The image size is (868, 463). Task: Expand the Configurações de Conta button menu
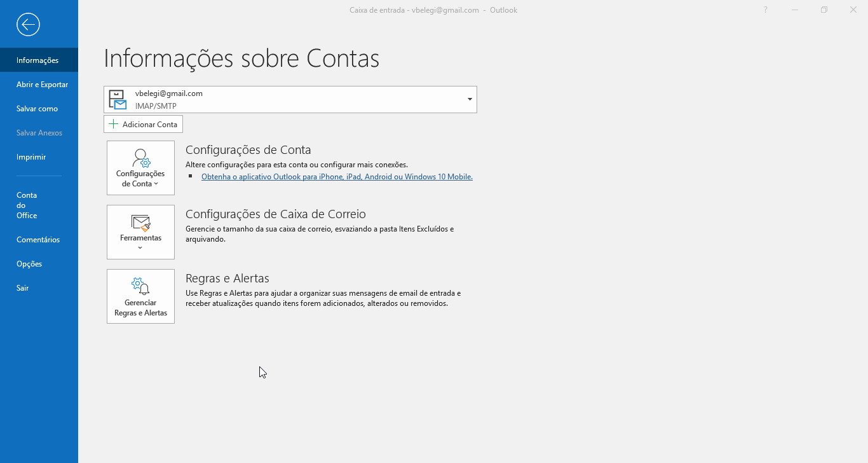pyautogui.click(x=140, y=168)
